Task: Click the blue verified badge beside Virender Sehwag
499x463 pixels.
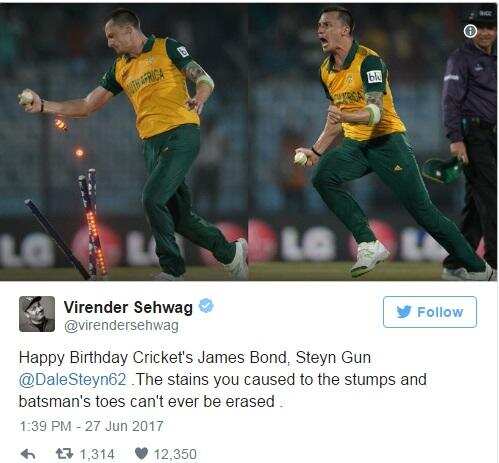Action: coord(206,306)
